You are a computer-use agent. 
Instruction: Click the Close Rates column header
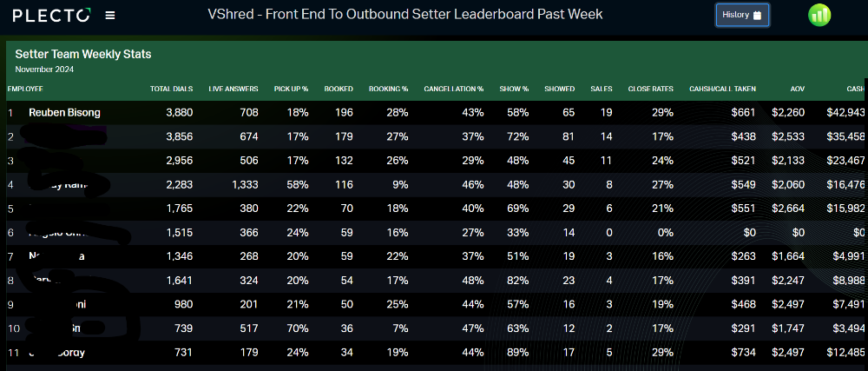(650, 89)
